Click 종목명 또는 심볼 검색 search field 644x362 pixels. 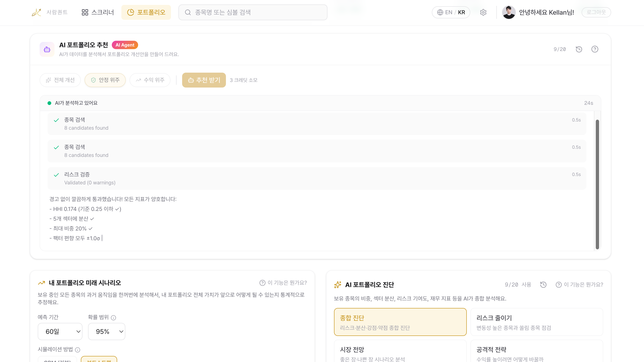click(x=253, y=12)
